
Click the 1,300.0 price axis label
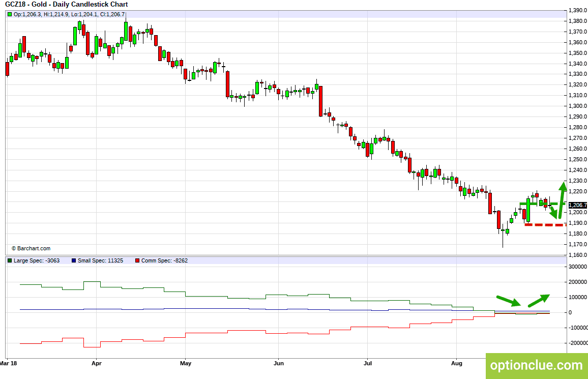click(578, 106)
